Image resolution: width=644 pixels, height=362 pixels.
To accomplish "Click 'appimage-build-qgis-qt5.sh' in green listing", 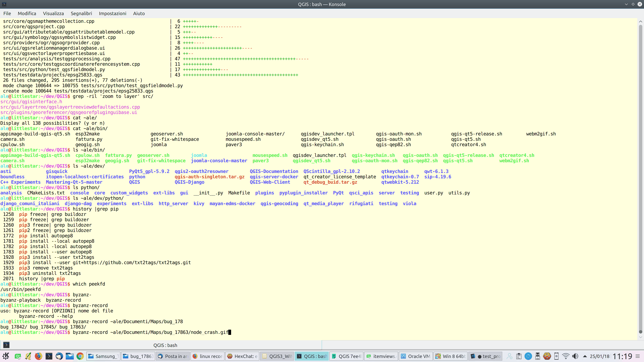I will tap(35, 155).
